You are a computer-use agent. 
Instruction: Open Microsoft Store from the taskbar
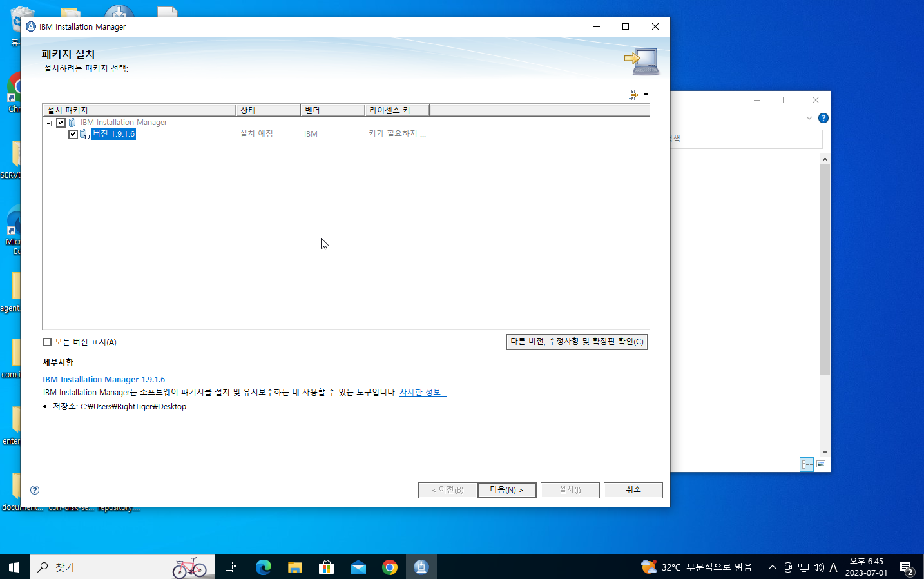(326, 567)
